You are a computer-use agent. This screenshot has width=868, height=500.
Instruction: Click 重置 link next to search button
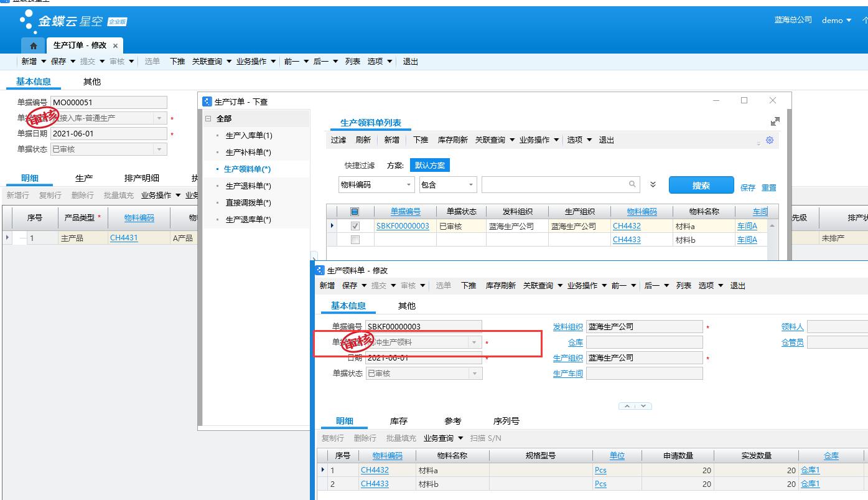(x=769, y=187)
